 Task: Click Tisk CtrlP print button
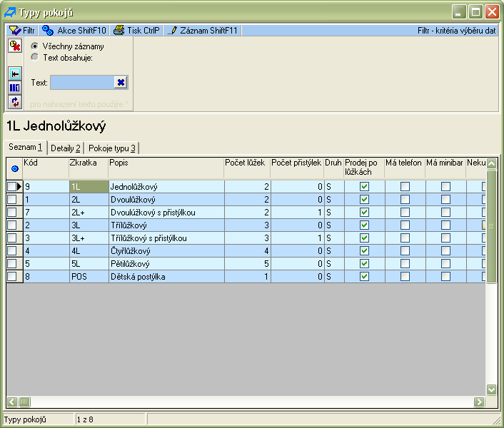[x=137, y=31]
